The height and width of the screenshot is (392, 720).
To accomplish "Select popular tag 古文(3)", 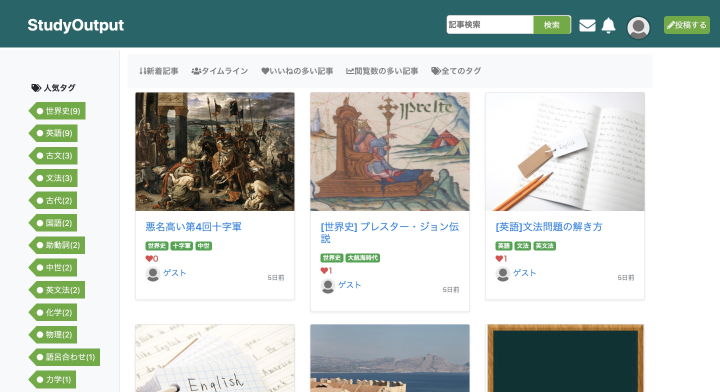I will 53,156.
